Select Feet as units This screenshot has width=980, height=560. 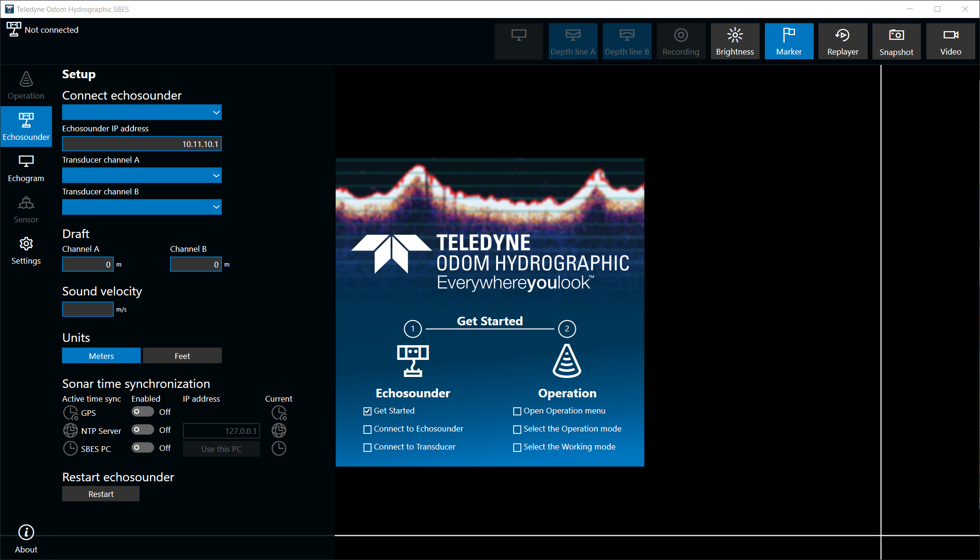point(182,356)
